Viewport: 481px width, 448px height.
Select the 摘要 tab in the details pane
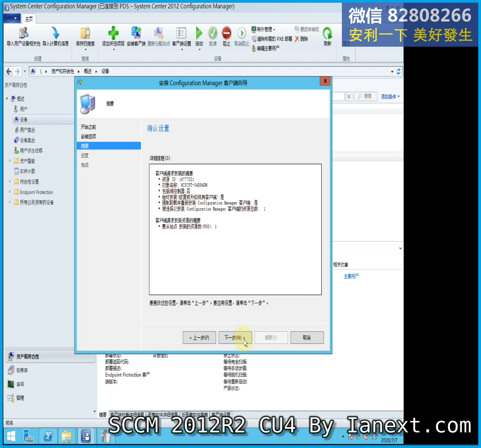[x=103, y=415]
